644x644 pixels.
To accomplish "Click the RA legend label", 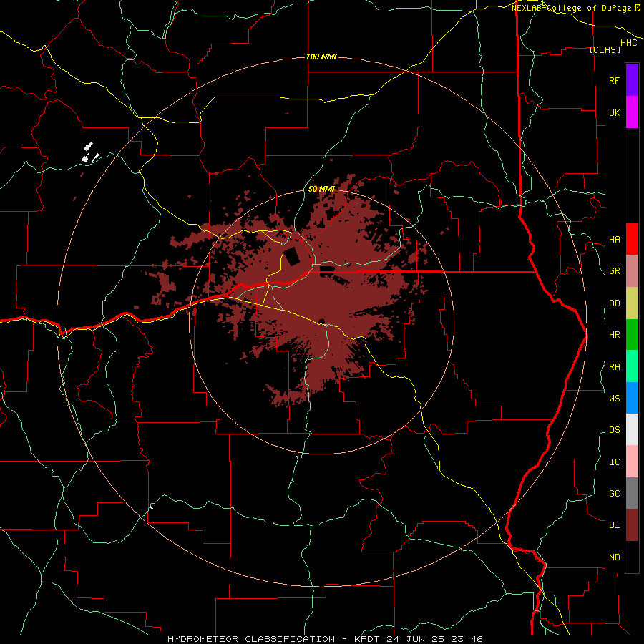I will (614, 367).
